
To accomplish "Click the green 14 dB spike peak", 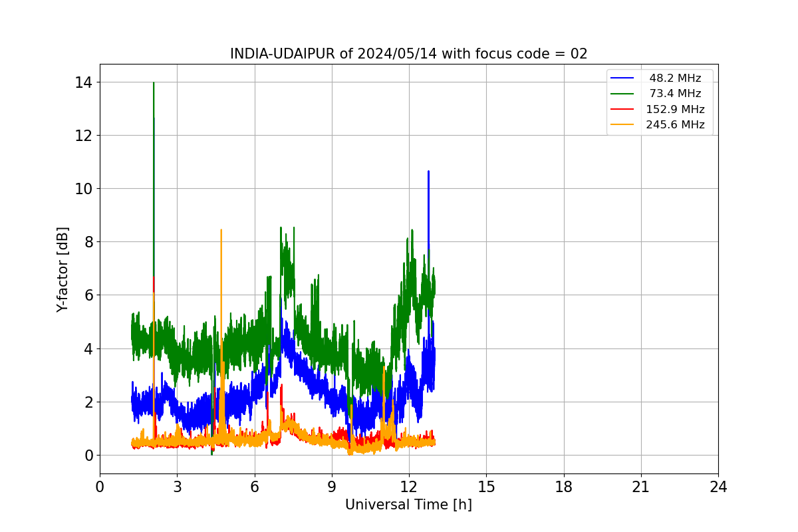I will tap(154, 83).
